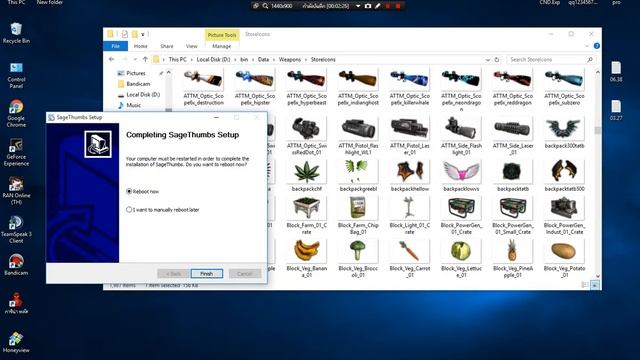Open Bandicam folder in navigation pane
This screenshot has width=640, height=360.
pos(138,84)
